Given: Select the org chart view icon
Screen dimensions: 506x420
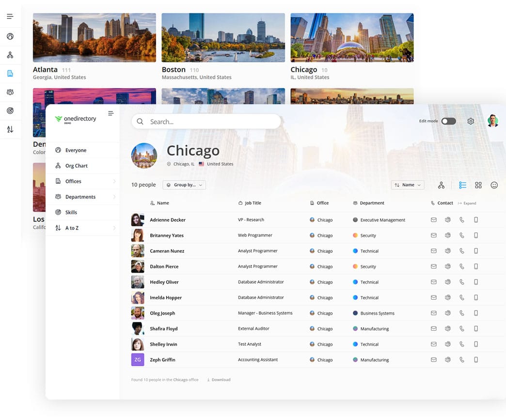Looking at the screenshot, I should coord(441,185).
